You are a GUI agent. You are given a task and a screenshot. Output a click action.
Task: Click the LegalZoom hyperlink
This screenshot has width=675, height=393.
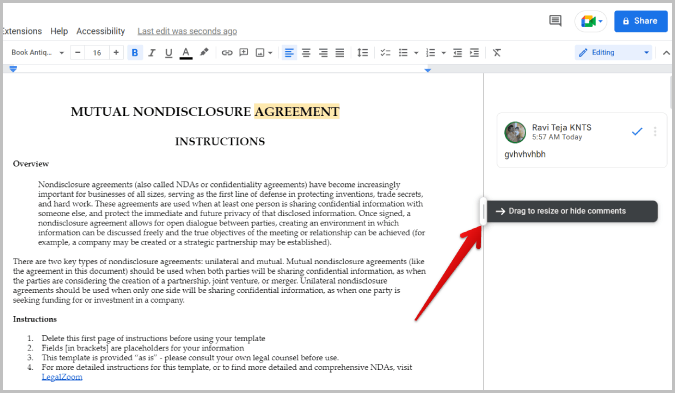click(62, 377)
